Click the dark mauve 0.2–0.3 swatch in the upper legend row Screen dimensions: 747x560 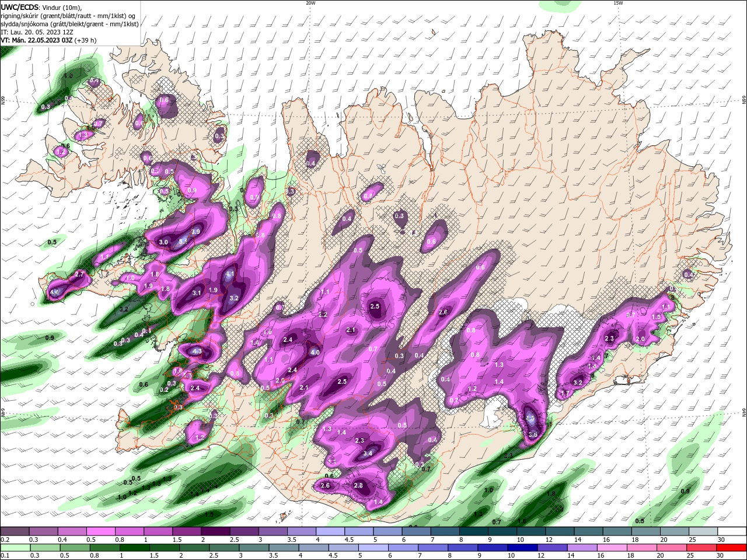15,531
